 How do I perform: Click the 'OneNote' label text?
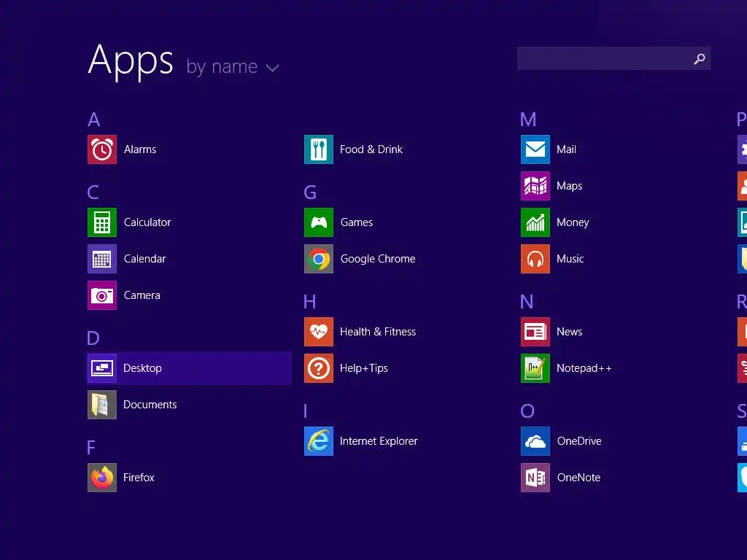tap(578, 478)
